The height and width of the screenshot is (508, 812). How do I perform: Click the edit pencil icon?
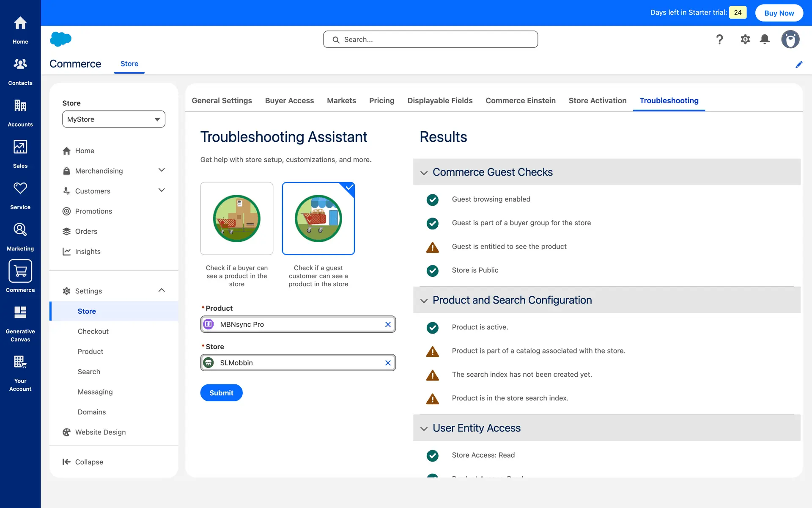pos(798,64)
